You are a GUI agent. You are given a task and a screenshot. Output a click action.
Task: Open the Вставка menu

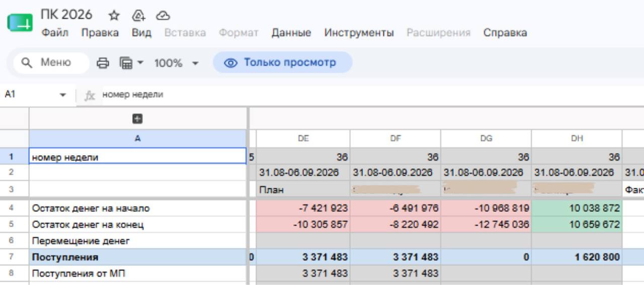point(185,33)
